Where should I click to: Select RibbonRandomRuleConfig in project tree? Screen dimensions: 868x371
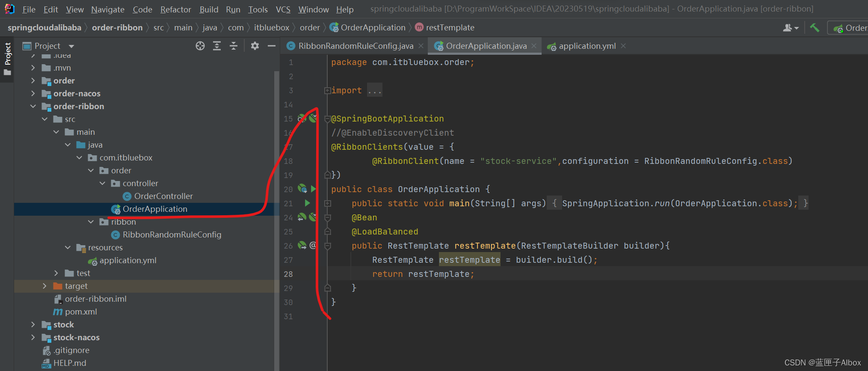(x=172, y=234)
